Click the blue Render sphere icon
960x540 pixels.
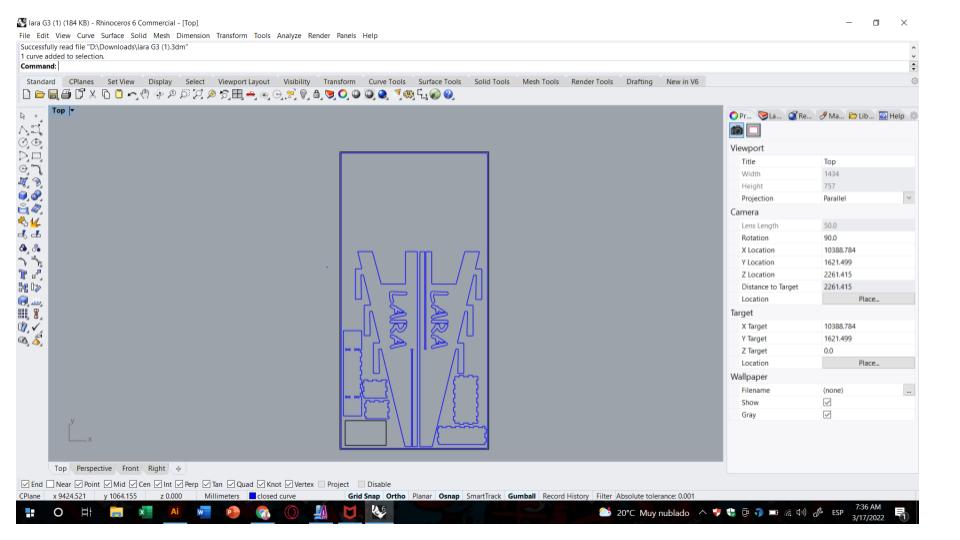tap(383, 94)
